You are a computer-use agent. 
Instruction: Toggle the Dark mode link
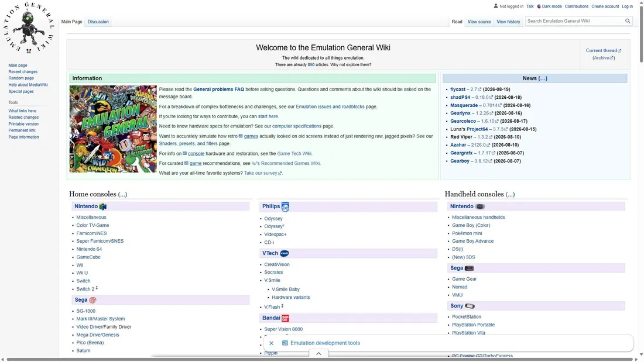click(x=551, y=6)
